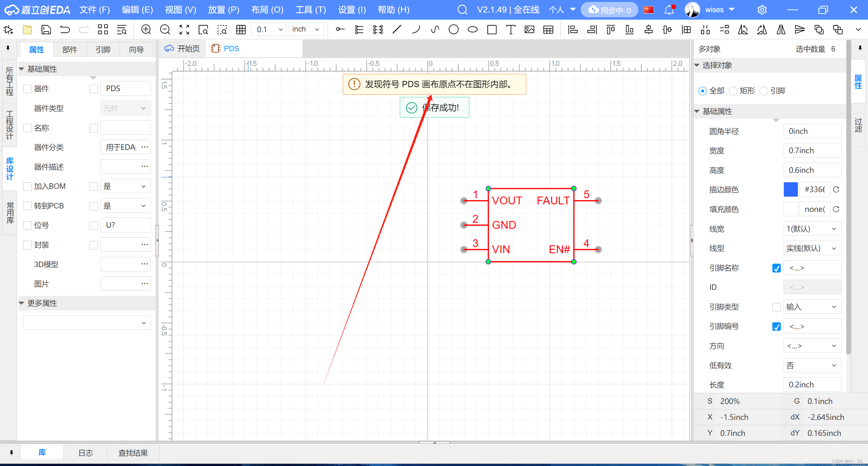Click the fit to window icon
868x466 pixels.
click(x=184, y=29)
